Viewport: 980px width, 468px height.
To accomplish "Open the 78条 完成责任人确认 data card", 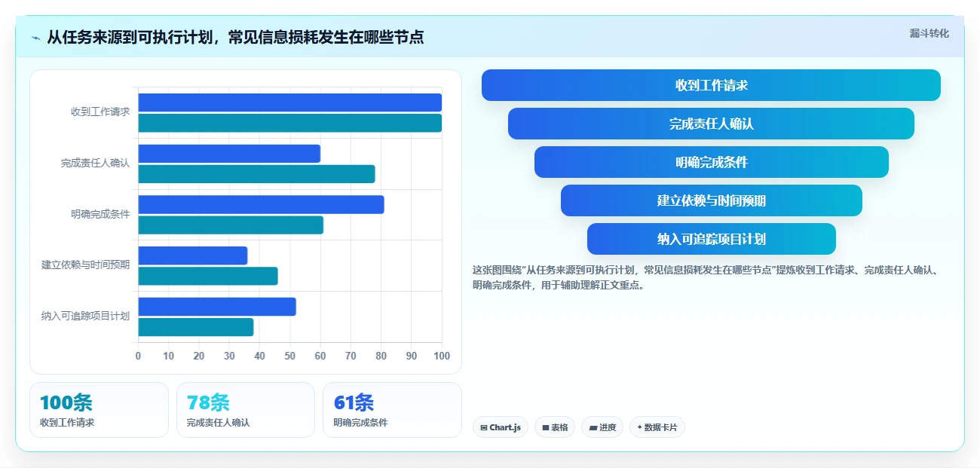I will pyautogui.click(x=246, y=410).
